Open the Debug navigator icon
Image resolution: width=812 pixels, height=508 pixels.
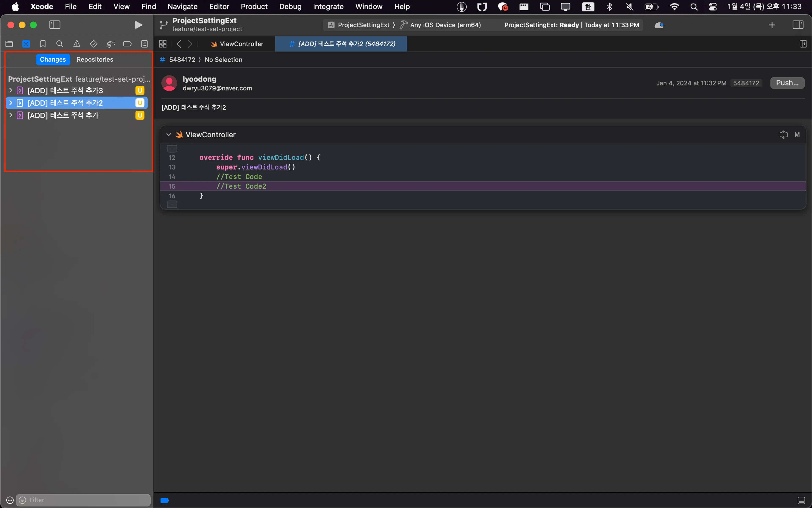click(110, 44)
